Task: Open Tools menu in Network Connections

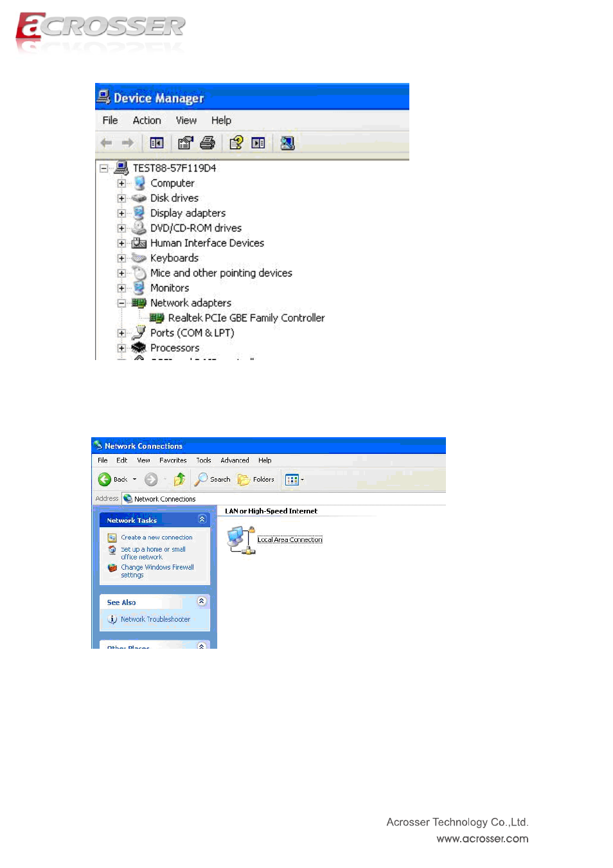Action: point(204,460)
